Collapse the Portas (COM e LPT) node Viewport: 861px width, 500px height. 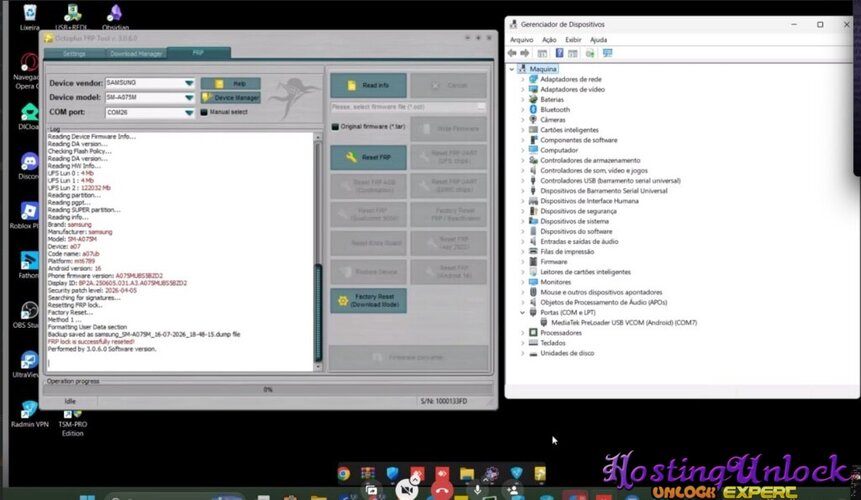pos(523,312)
